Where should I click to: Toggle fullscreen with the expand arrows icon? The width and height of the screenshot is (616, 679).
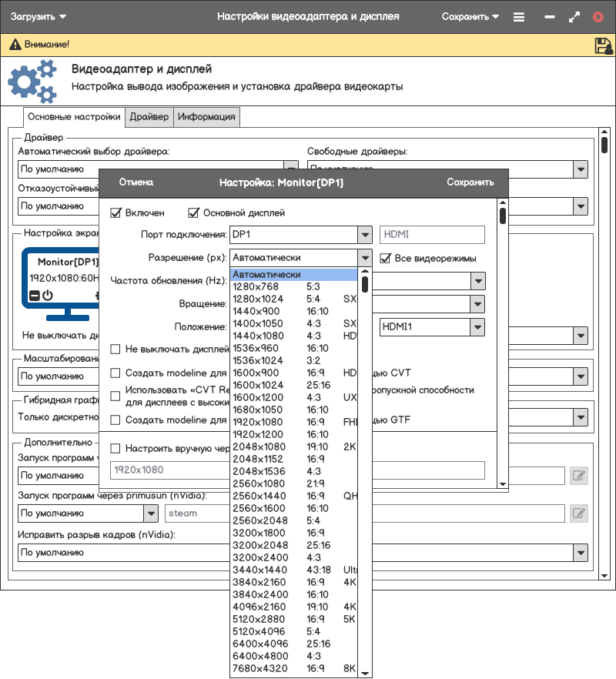[574, 16]
